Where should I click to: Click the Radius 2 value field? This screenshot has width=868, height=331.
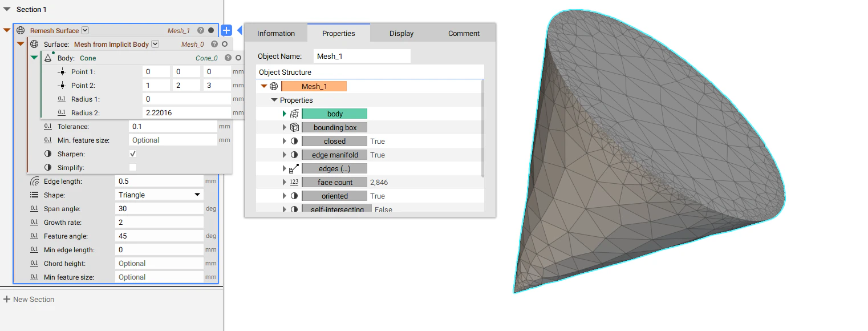[x=186, y=112]
